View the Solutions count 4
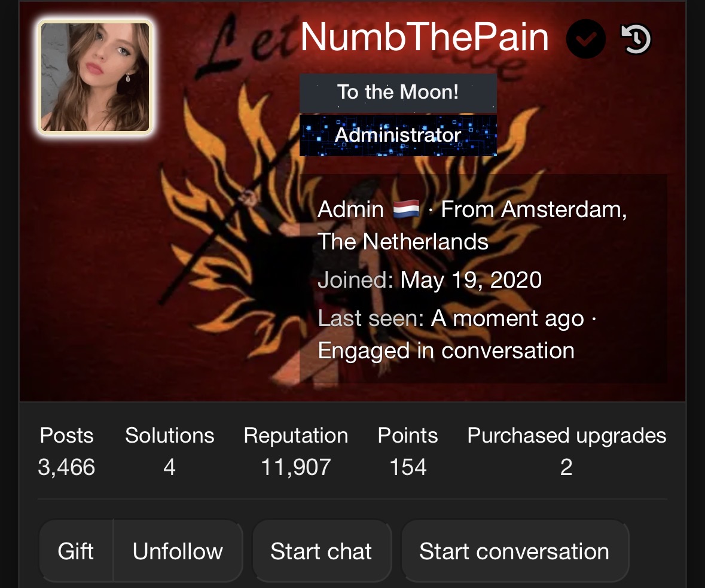This screenshot has height=588, width=705. coord(169,467)
